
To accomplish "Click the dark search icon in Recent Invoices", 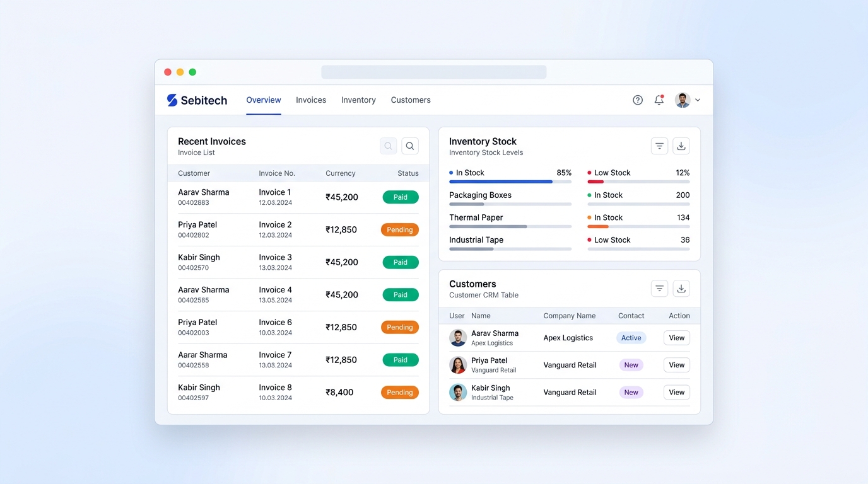I will tap(410, 146).
